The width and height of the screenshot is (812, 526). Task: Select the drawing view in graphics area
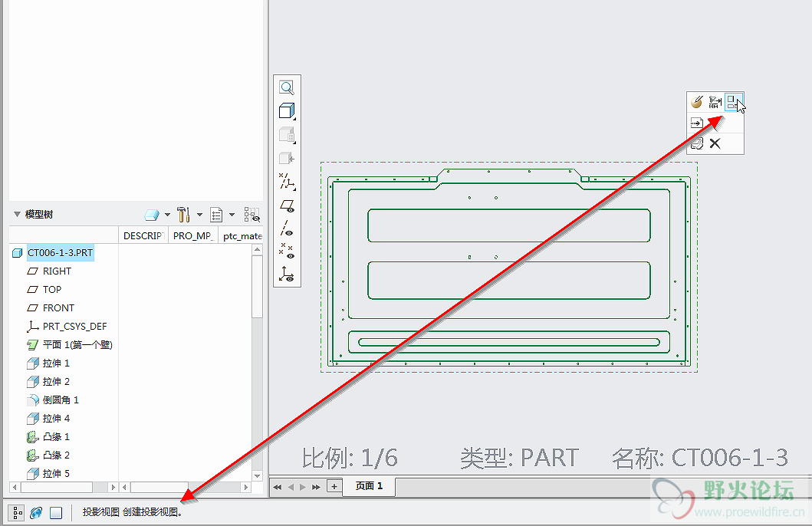(509, 267)
